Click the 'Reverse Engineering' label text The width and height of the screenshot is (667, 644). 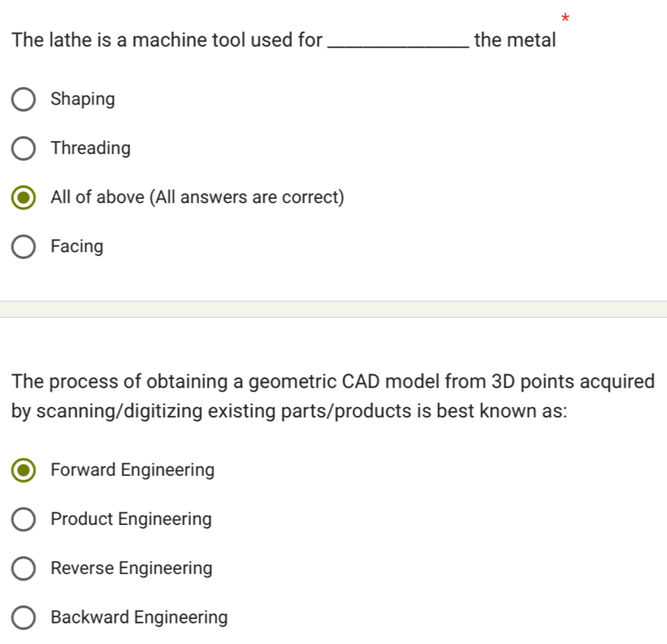point(132,569)
